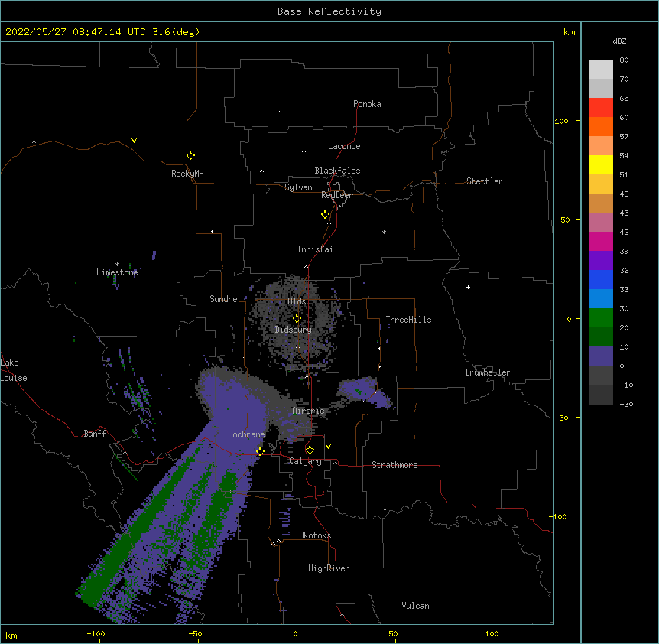Click the Vulcan town label
The height and width of the screenshot is (644, 659).
(415, 606)
